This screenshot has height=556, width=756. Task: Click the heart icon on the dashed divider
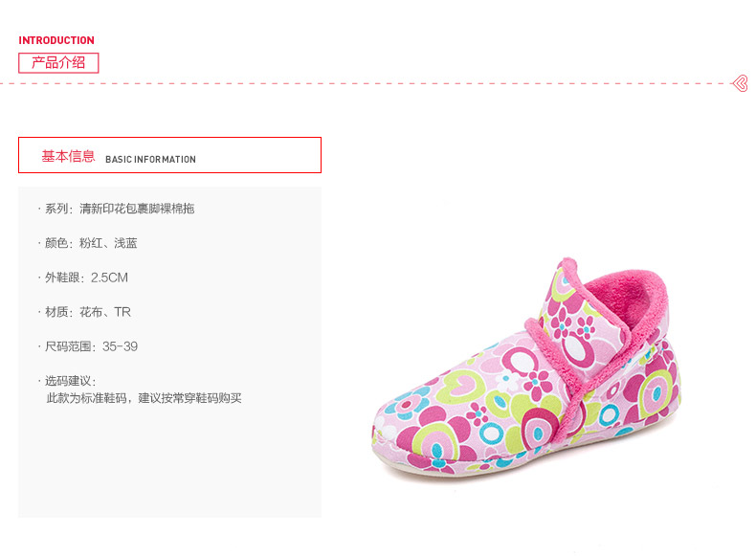(x=739, y=83)
